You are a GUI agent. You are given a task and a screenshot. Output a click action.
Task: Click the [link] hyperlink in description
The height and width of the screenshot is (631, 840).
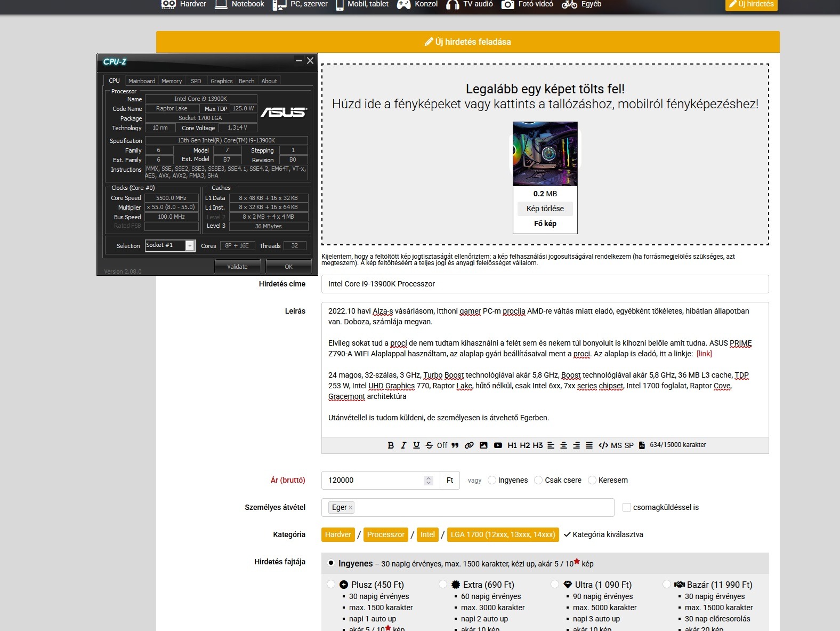pos(704,354)
